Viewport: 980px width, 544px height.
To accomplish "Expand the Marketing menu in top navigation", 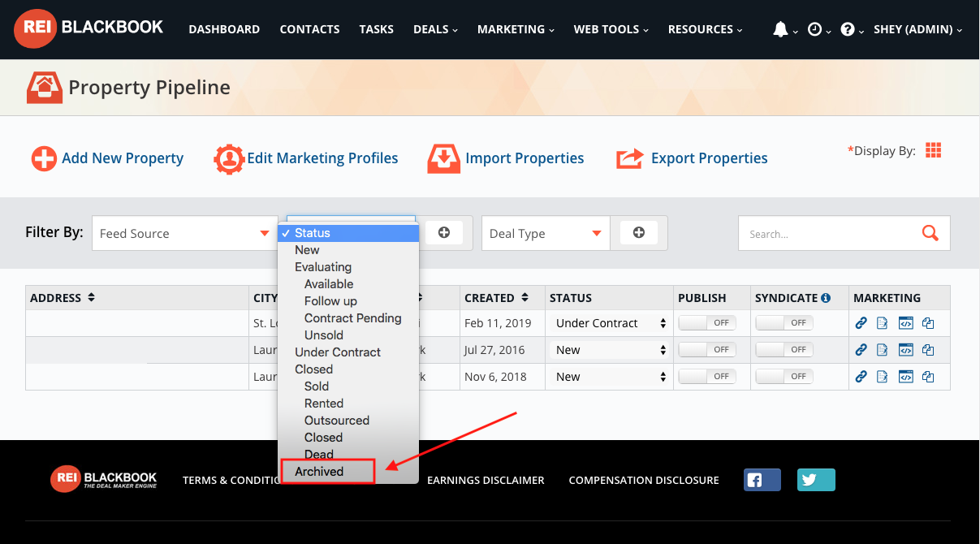I will tap(516, 29).
